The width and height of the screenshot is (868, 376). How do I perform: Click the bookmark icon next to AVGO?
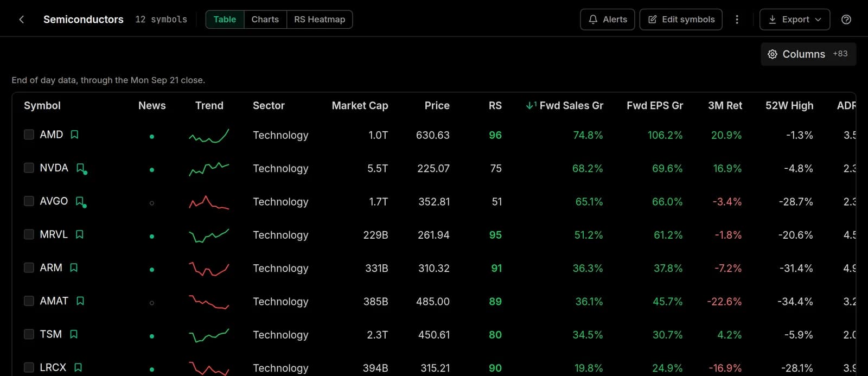tap(80, 201)
